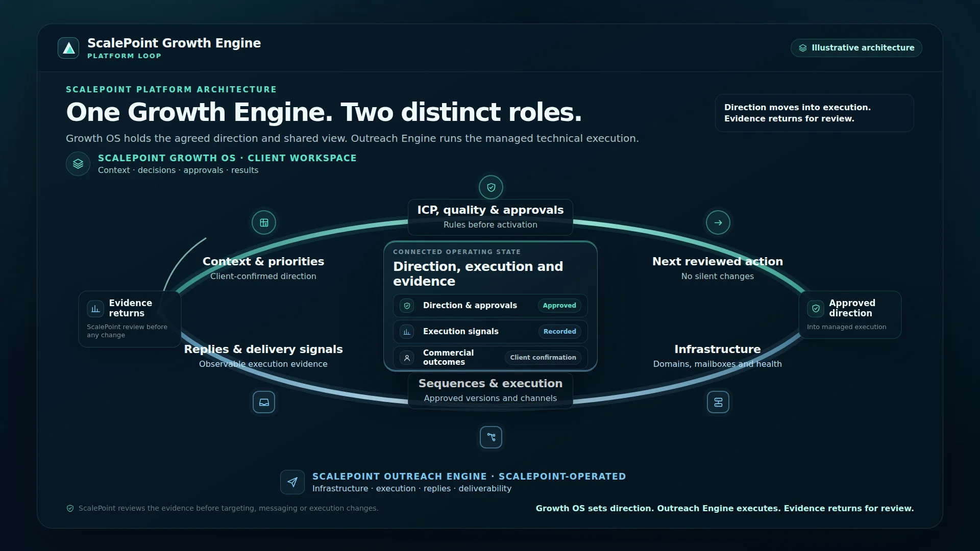Click the ScalePoint Growth Engine title

(x=174, y=43)
